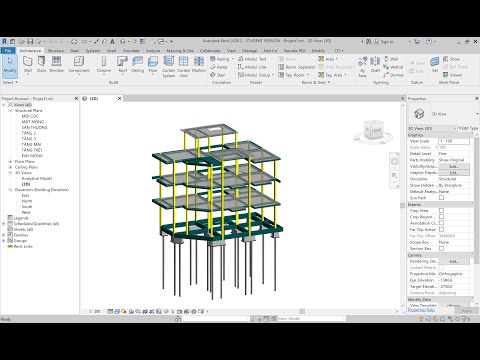Select the Mullion tool
This screenshot has width=480, height=360.
[199, 64]
